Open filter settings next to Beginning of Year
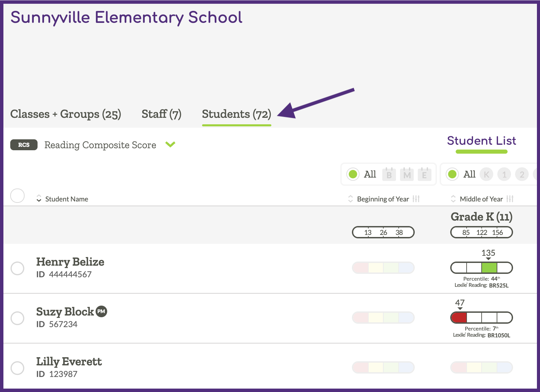Image resolution: width=540 pixels, height=392 pixels. click(417, 199)
